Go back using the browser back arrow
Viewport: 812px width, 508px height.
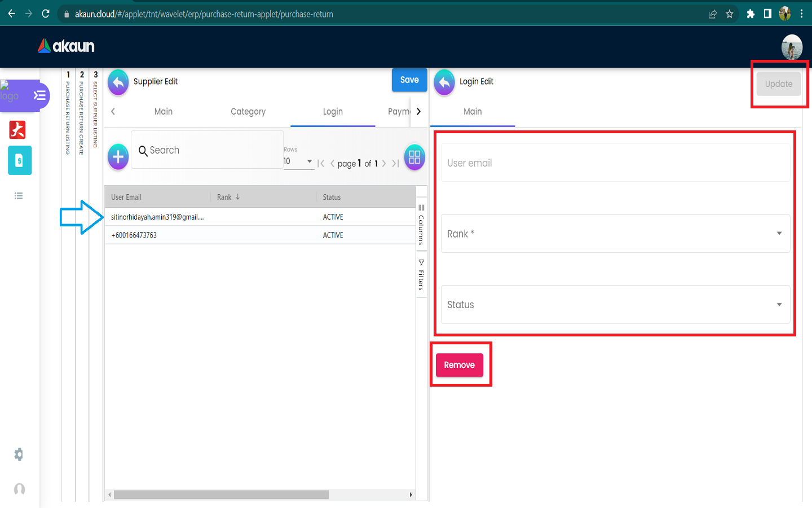point(11,14)
